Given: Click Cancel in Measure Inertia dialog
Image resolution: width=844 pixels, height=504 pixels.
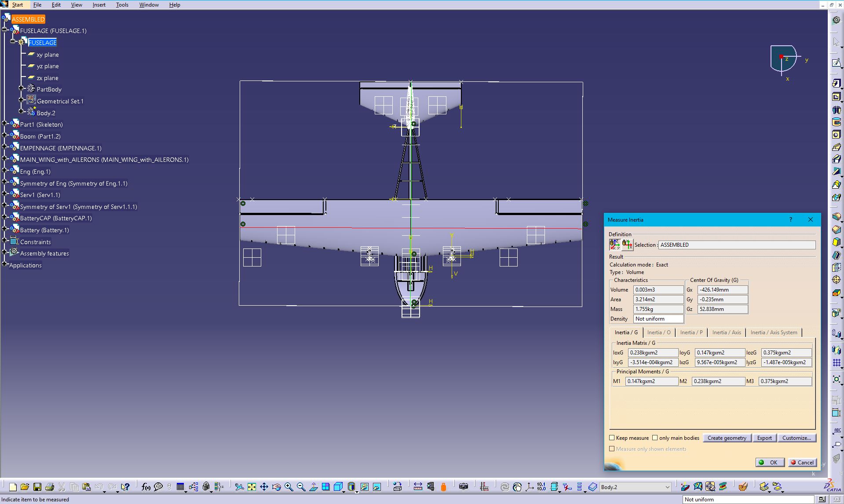Looking at the screenshot, I should click(x=802, y=462).
